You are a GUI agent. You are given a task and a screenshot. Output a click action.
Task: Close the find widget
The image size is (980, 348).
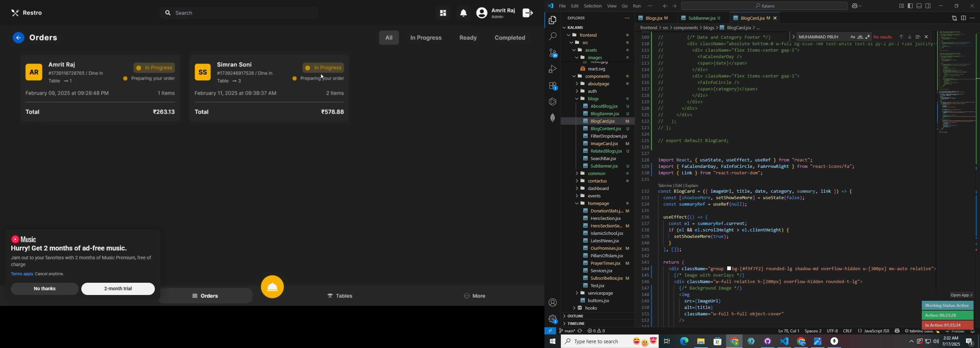[926, 37]
